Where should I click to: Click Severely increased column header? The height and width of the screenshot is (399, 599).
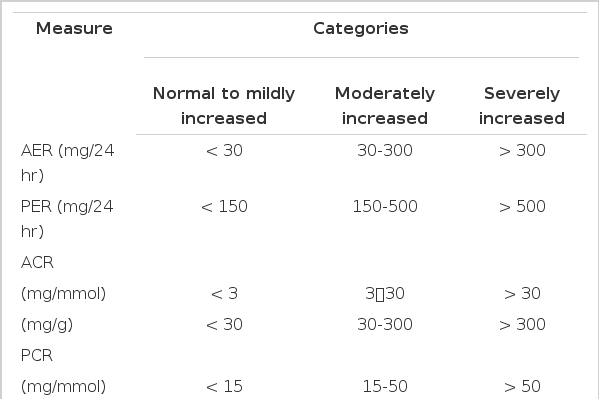tap(522, 105)
